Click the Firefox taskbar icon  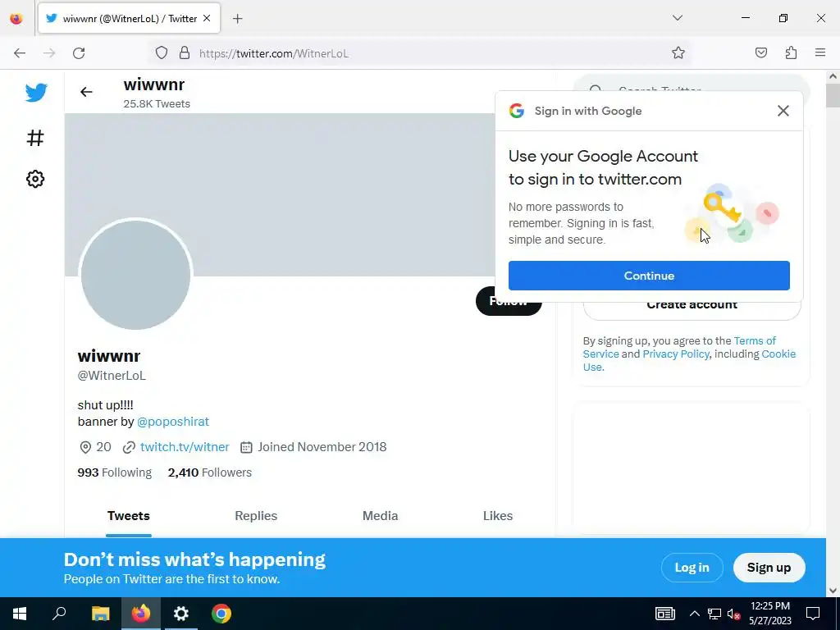click(x=141, y=614)
